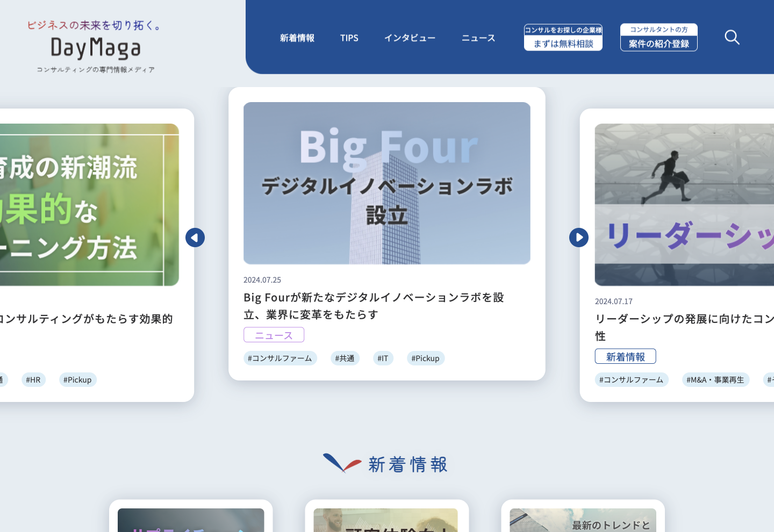This screenshot has width=774, height=532.
Task: Open 最新のトレンドと article thumbnail
Action: click(x=583, y=520)
